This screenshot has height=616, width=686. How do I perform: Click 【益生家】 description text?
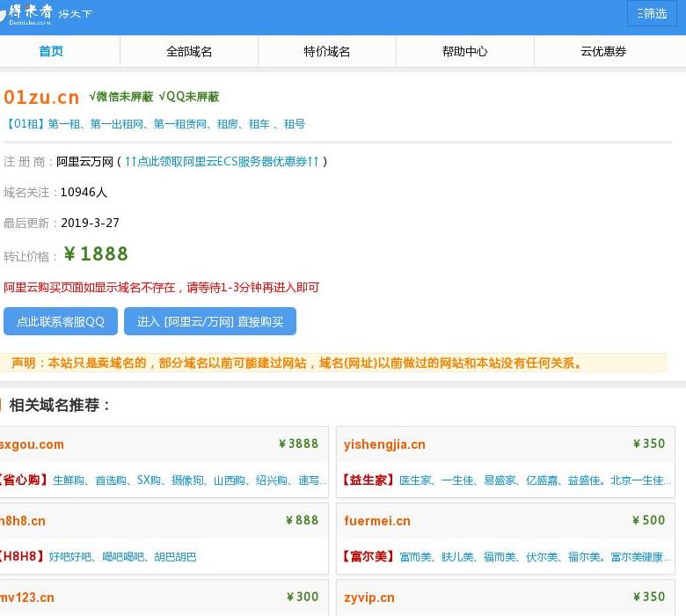[506, 480]
